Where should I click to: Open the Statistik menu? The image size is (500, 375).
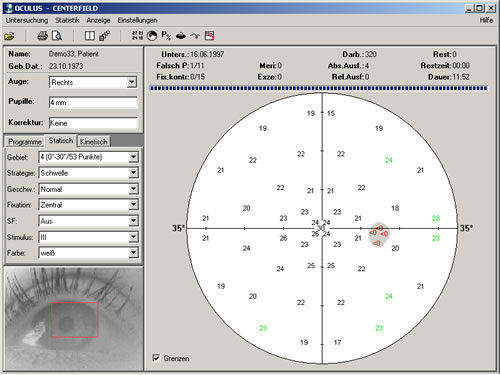pos(67,20)
